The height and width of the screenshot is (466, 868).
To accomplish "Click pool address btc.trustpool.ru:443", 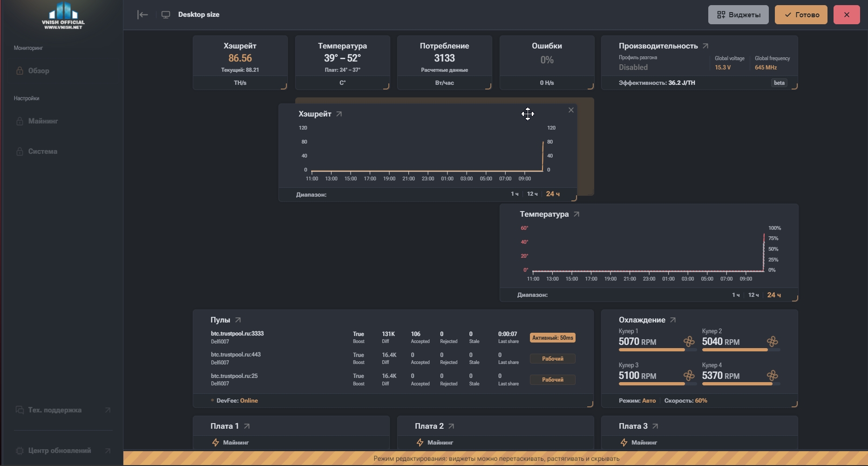I will coord(236,355).
